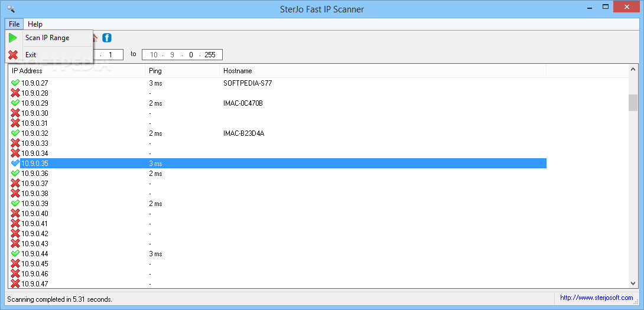Select row 10.9.0.44
This screenshot has height=310, width=644.
[x=278, y=254]
